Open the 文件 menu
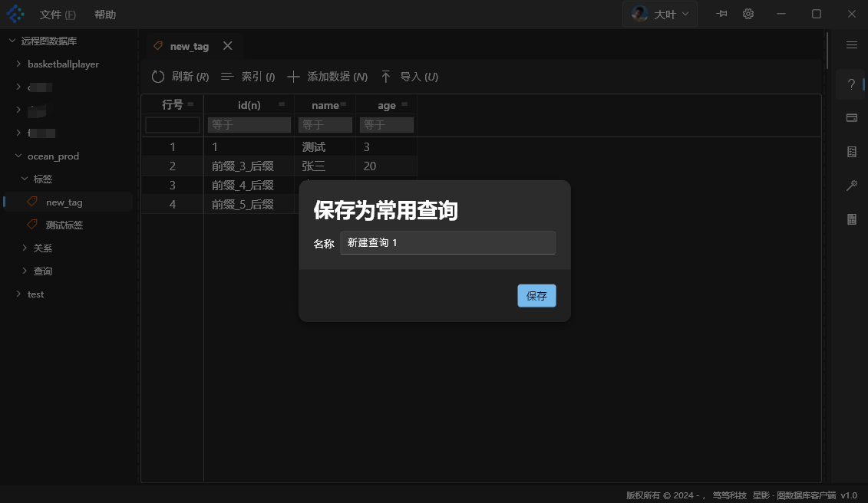Image resolution: width=868 pixels, height=503 pixels. tap(57, 15)
